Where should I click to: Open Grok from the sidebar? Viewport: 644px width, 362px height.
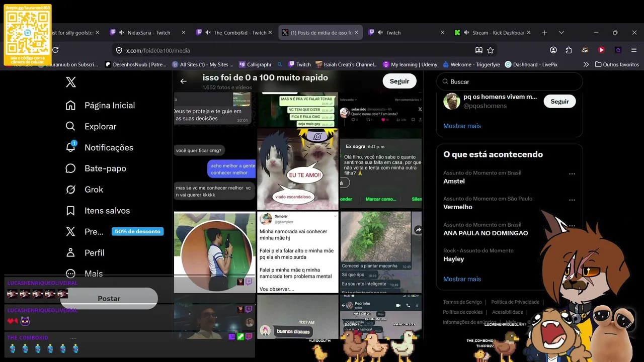click(84, 190)
